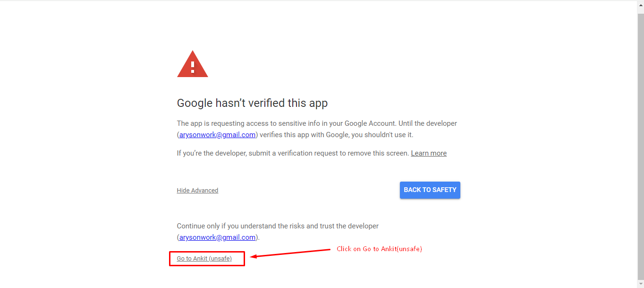Open the Learn more link
Screen dimensions: 644x288
point(429,153)
